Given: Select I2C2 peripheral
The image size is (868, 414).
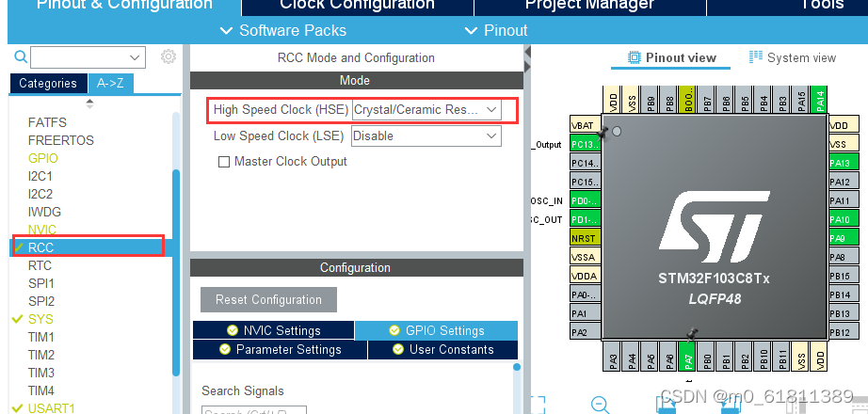Looking at the screenshot, I should pyautogui.click(x=40, y=194).
